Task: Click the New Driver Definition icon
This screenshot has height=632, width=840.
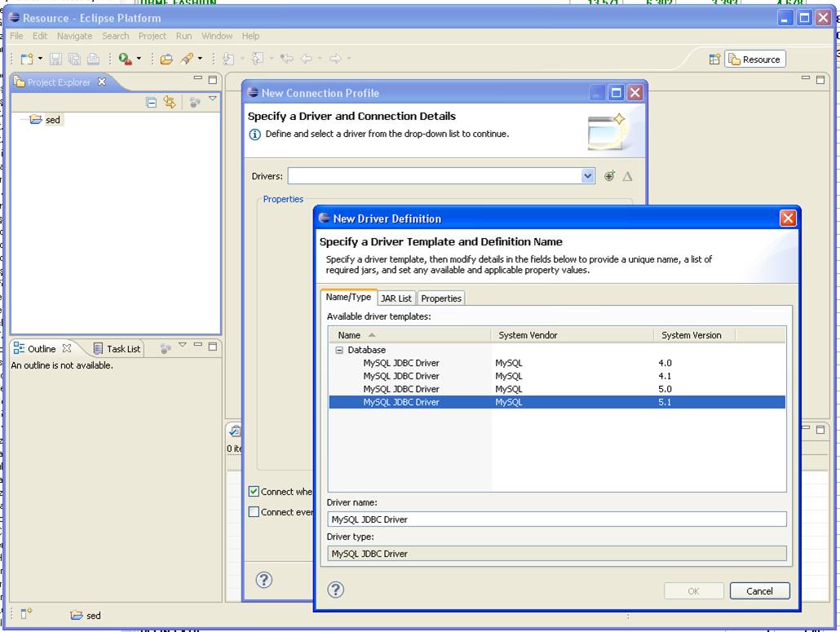Action: (x=610, y=176)
